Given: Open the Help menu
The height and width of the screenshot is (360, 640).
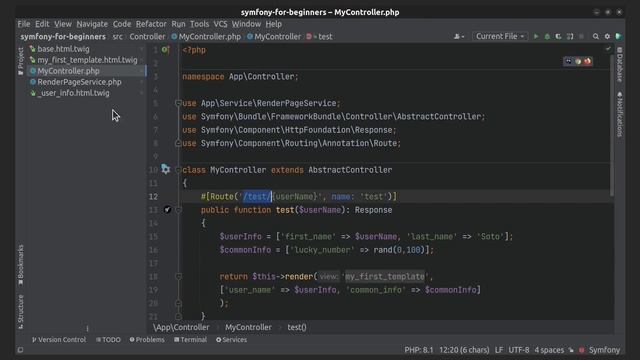Looking at the screenshot, I should tap(273, 24).
